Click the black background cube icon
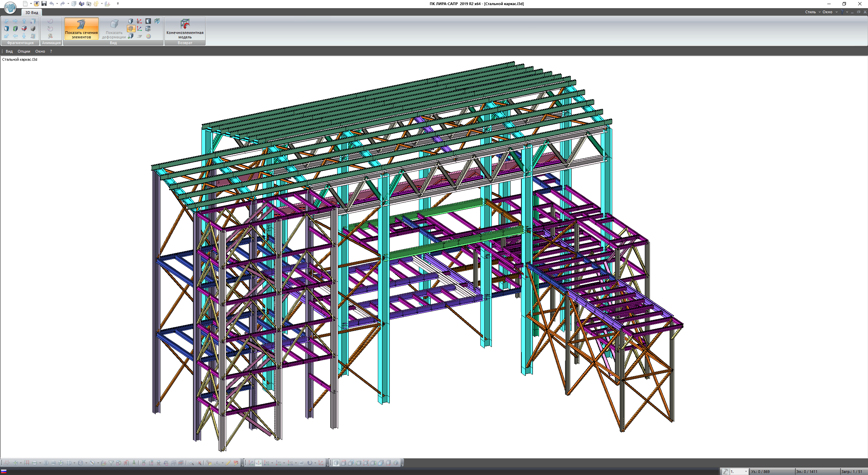Viewport: 868px width, 475px height. click(x=148, y=21)
